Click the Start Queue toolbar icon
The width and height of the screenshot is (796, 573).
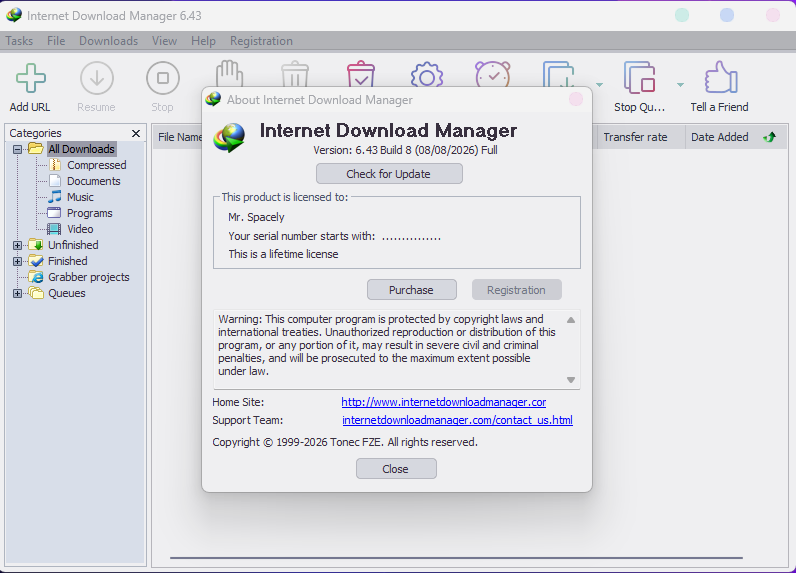pos(559,74)
